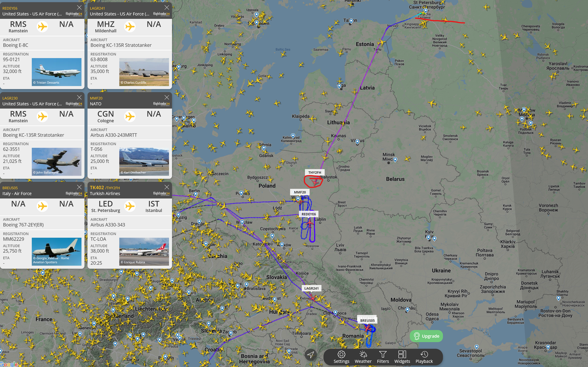This screenshot has width=588, height=367.
Task: Open the Weather overlay options
Action: [363, 357]
